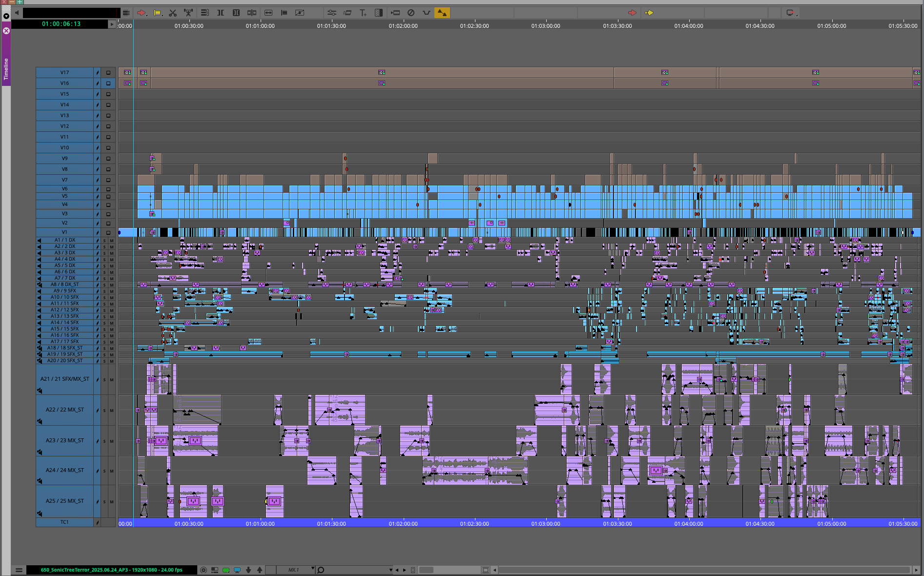
Task: Expand the timeline fast menu at bottom left
Action: tap(19, 570)
